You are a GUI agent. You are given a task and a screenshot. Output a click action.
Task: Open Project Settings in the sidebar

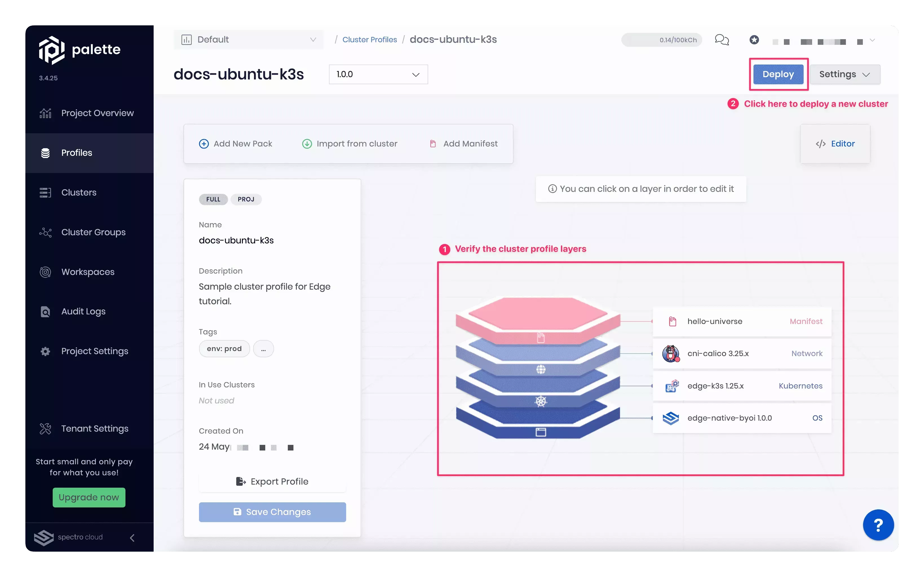coord(94,351)
